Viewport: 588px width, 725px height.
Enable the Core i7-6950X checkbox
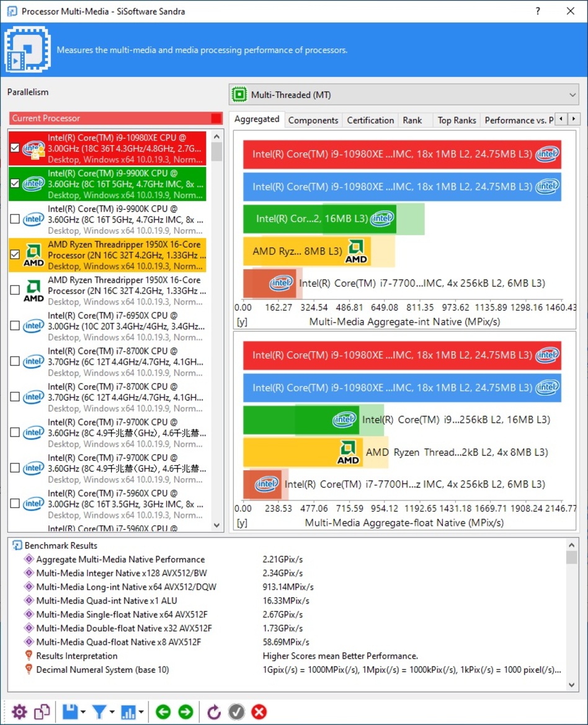pos(15,326)
